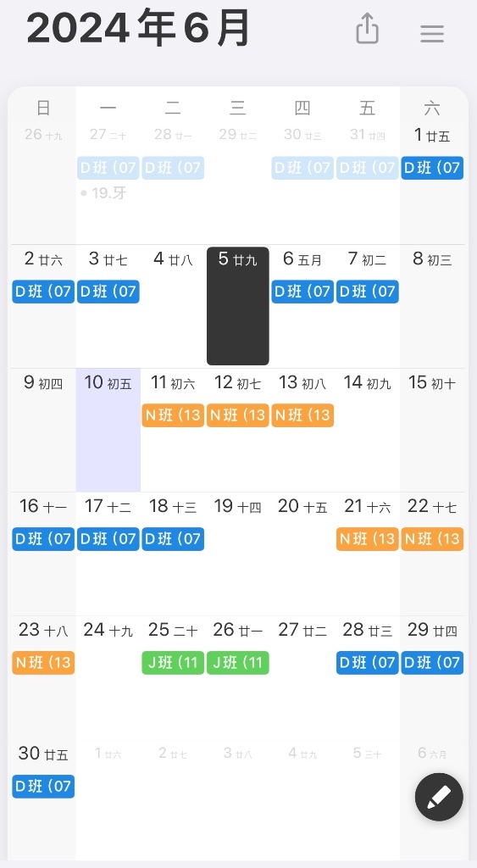This screenshot has height=868, width=477.
Task: Open the 19.牙 event on May 27
Action: tap(104, 193)
